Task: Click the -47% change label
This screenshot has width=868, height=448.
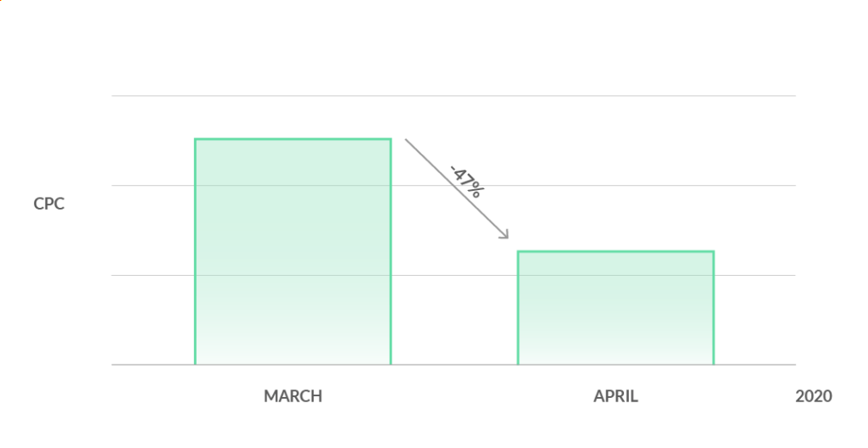Action: click(466, 182)
